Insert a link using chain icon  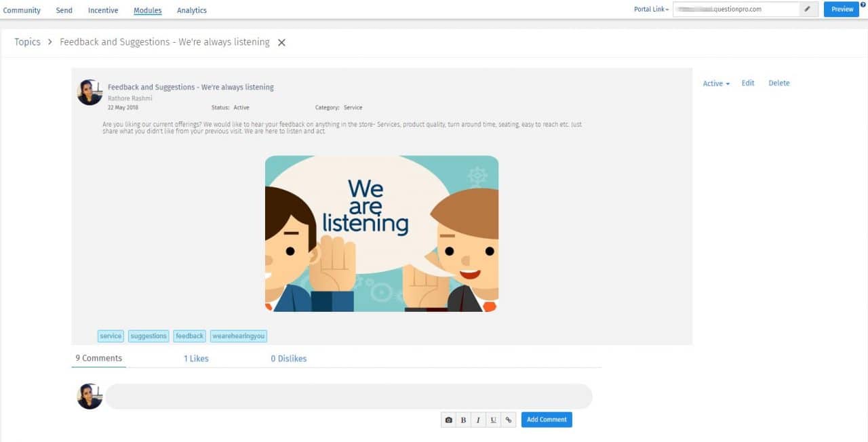tap(508, 420)
